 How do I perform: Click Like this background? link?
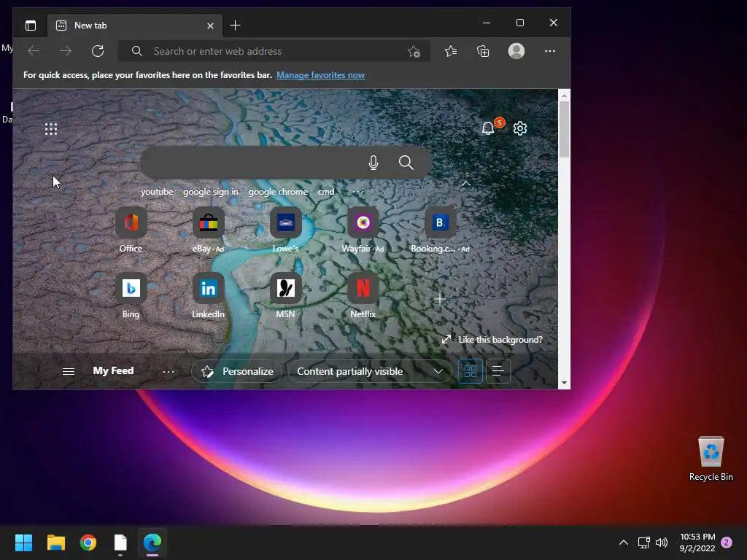(492, 340)
